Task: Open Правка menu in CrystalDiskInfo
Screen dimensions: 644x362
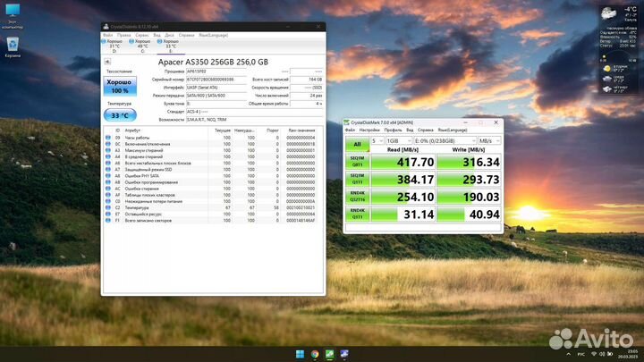Action: (x=123, y=35)
